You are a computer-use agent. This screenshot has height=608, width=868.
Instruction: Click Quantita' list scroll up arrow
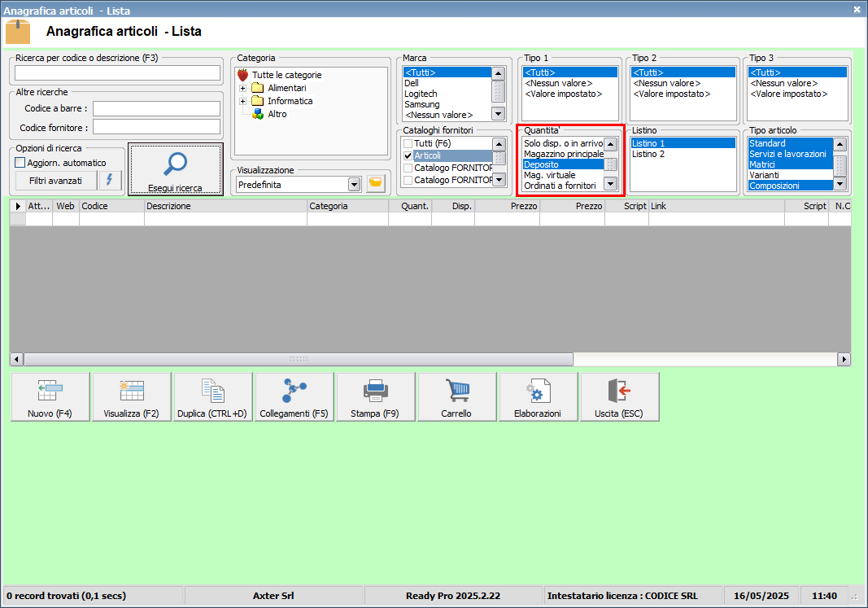(x=611, y=144)
